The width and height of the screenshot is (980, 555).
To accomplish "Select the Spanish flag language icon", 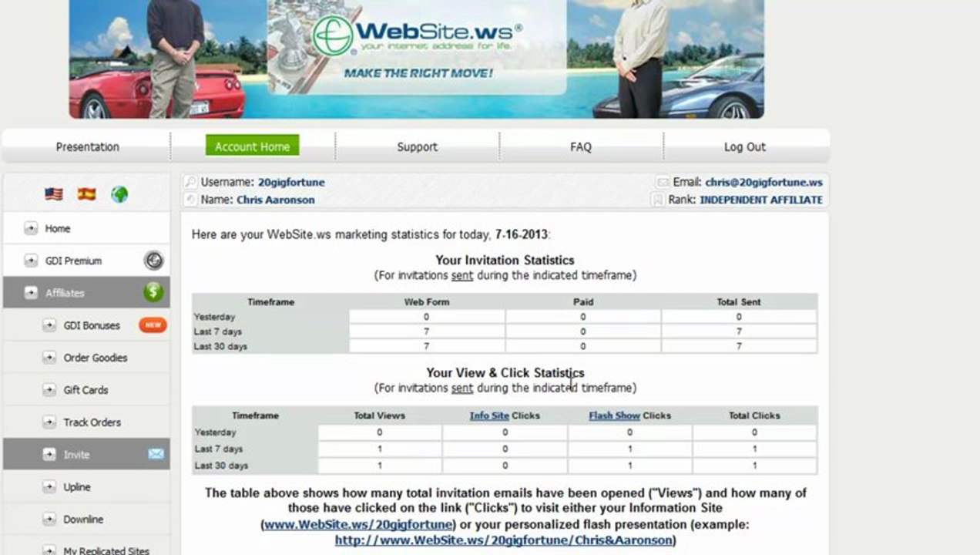I will (86, 194).
